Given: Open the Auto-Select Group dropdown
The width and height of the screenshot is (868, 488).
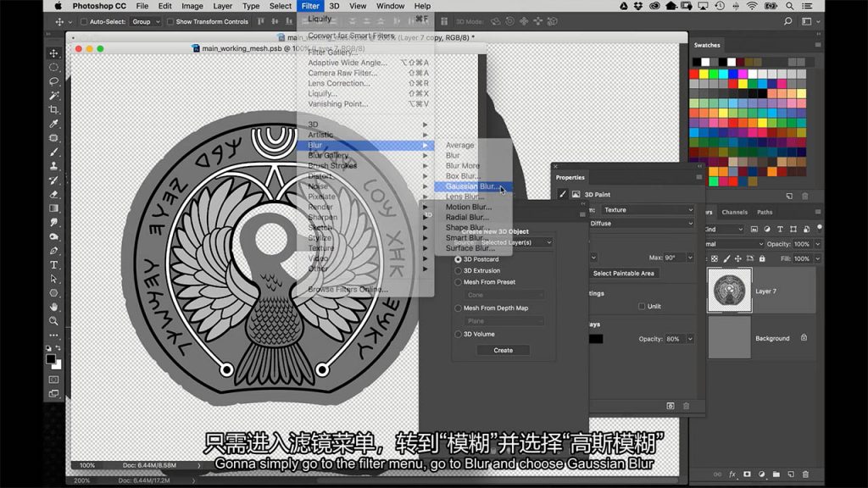Looking at the screenshot, I should coord(147,21).
